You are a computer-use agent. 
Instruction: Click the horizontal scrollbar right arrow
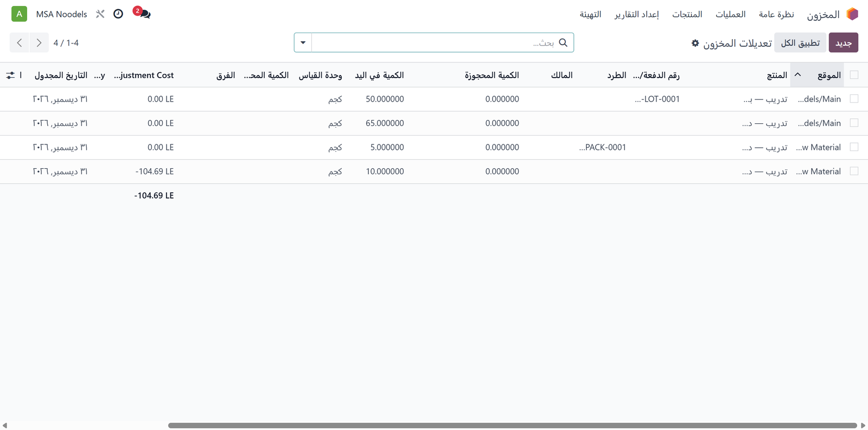pyautogui.click(x=863, y=426)
